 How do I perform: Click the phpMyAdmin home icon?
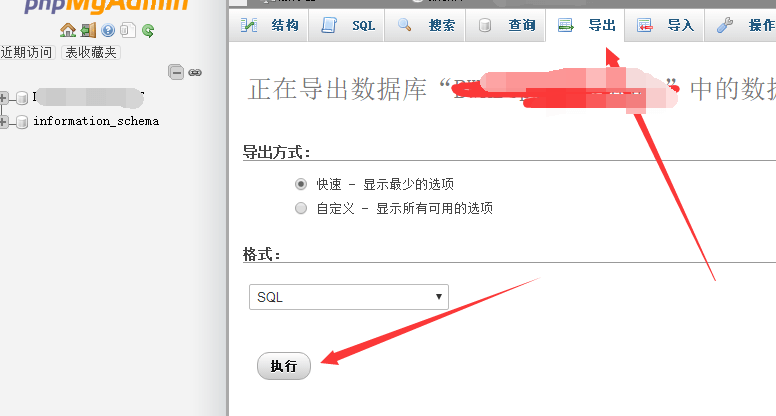tap(68, 30)
